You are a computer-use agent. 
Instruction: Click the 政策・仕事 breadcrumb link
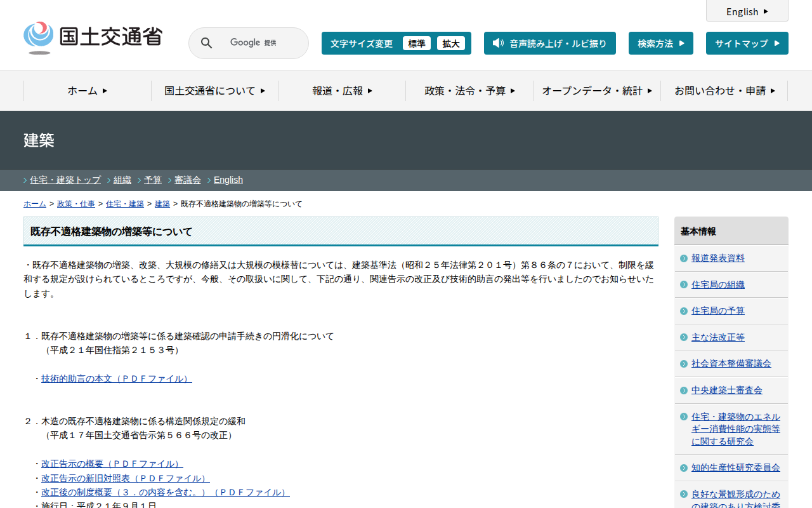[76, 204]
